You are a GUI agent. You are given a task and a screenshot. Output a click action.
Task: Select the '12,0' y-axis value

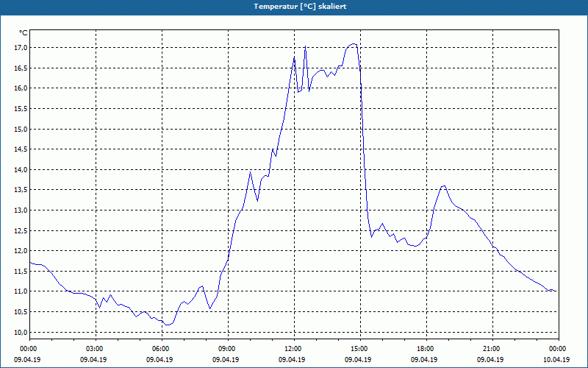[21, 251]
